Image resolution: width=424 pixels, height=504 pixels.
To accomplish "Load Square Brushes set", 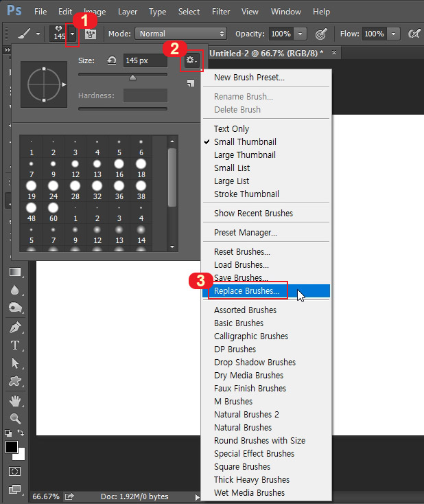I will [x=266, y=467].
